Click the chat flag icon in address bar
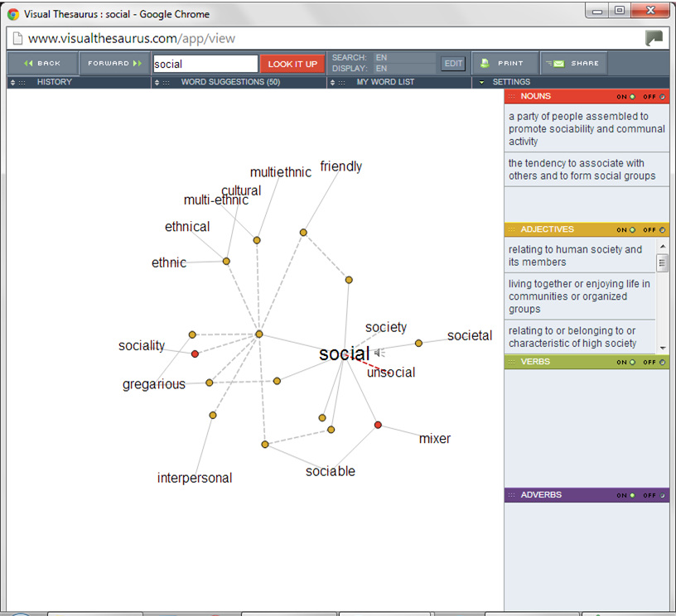The image size is (676, 616). tap(654, 38)
